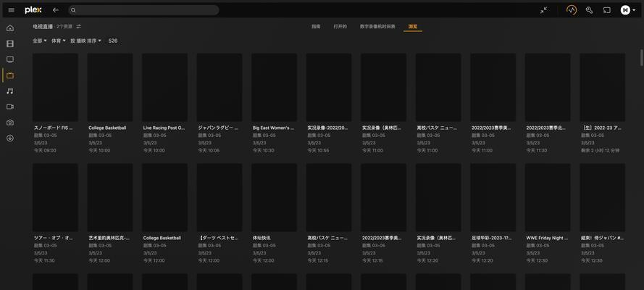644x290 pixels.
Task: Open the Downloads arrow icon in sidebar
Action: (10, 138)
